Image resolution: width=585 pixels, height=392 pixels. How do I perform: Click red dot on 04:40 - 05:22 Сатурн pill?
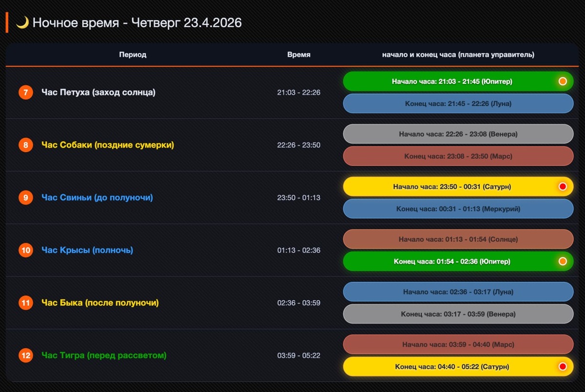pyautogui.click(x=563, y=367)
